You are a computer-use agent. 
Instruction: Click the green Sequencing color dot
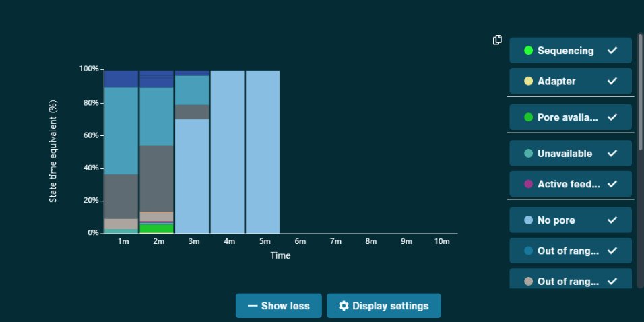(528, 51)
